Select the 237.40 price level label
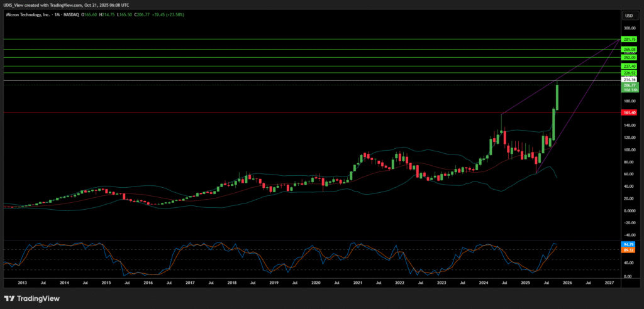 click(630, 66)
